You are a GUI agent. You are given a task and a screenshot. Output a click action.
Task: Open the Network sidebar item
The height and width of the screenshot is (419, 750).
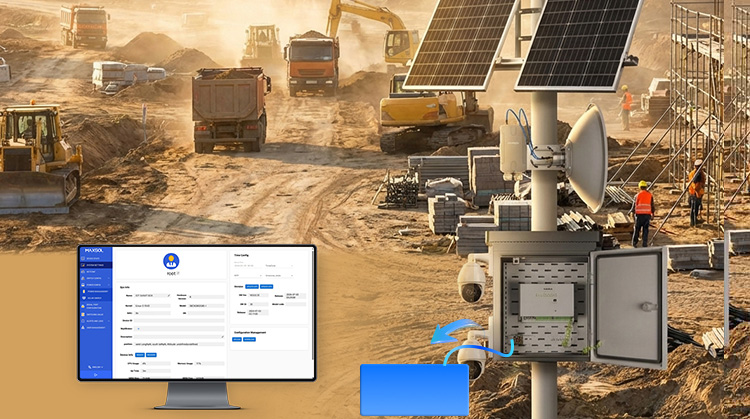(x=96, y=272)
